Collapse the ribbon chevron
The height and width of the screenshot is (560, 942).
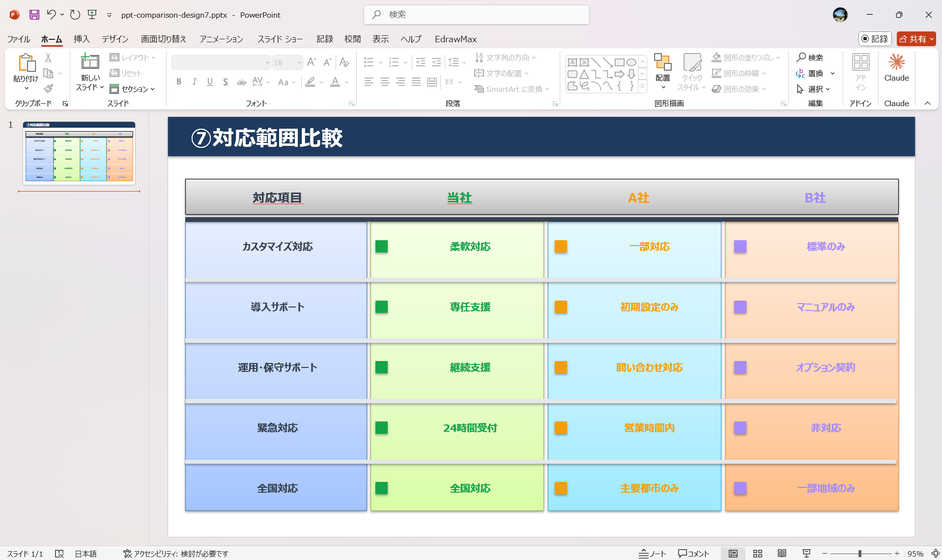928,103
